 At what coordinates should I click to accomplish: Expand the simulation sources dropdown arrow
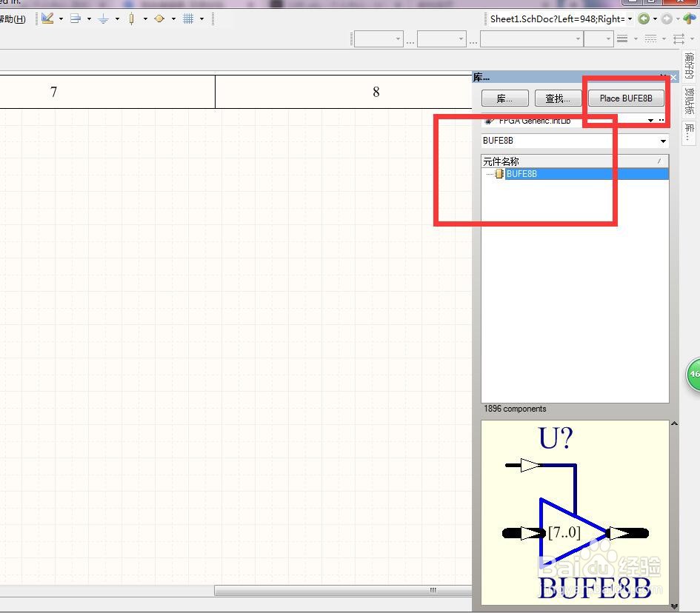point(173,19)
